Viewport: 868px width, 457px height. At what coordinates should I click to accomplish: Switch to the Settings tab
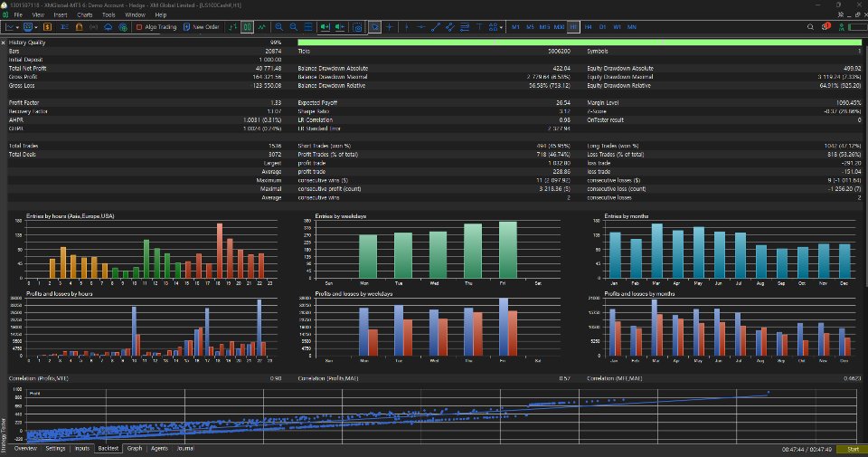coord(55,448)
